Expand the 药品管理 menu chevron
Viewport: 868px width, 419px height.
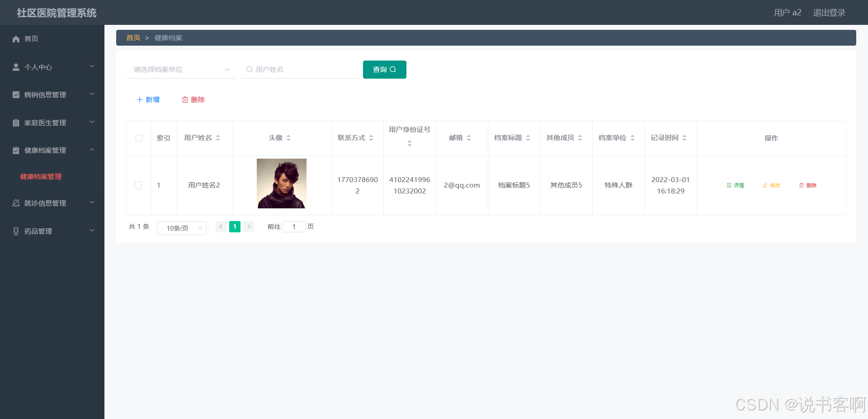[x=92, y=231]
